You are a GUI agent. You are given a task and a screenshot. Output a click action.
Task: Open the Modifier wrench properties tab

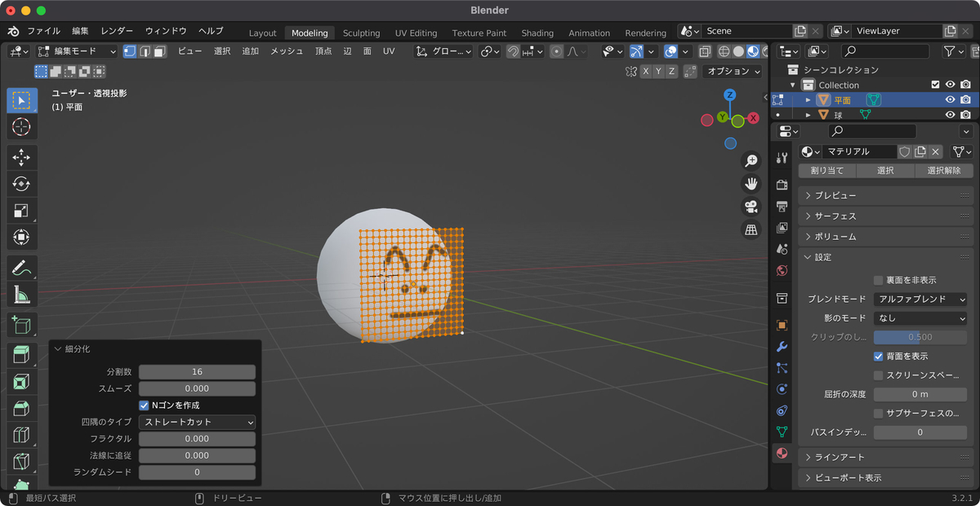tap(782, 347)
